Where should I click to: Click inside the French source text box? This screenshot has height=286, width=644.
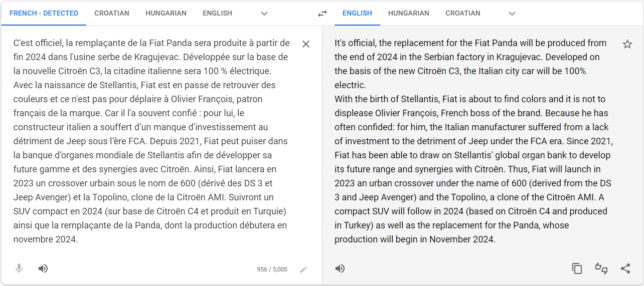(x=151, y=141)
